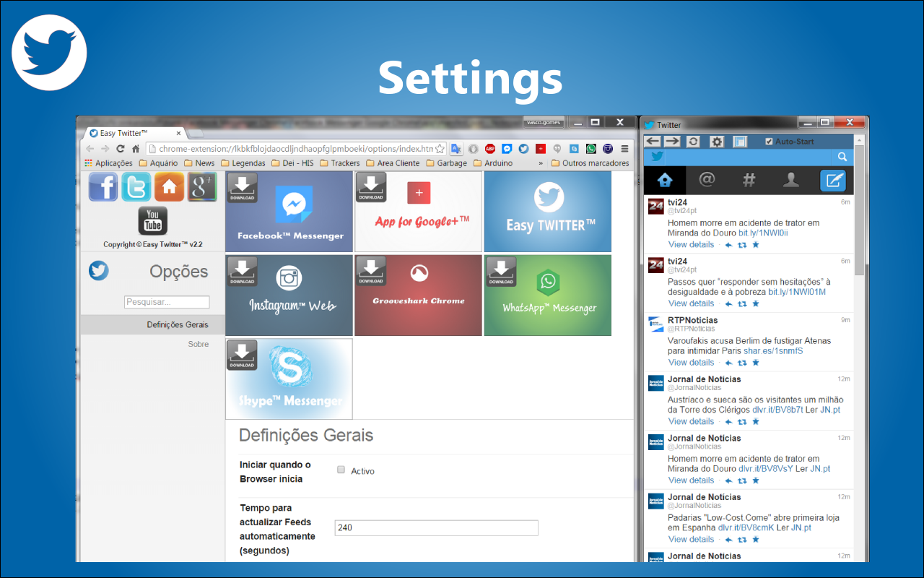The image size is (924, 578).
Task: Click the Chrome home button
Action: coord(136,149)
